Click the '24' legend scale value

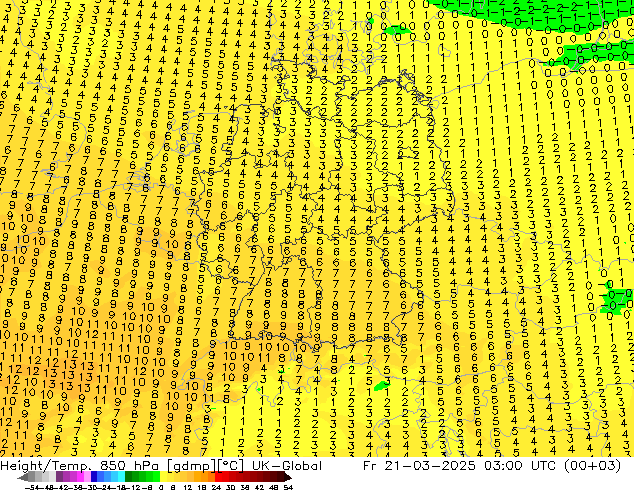click(x=216, y=487)
